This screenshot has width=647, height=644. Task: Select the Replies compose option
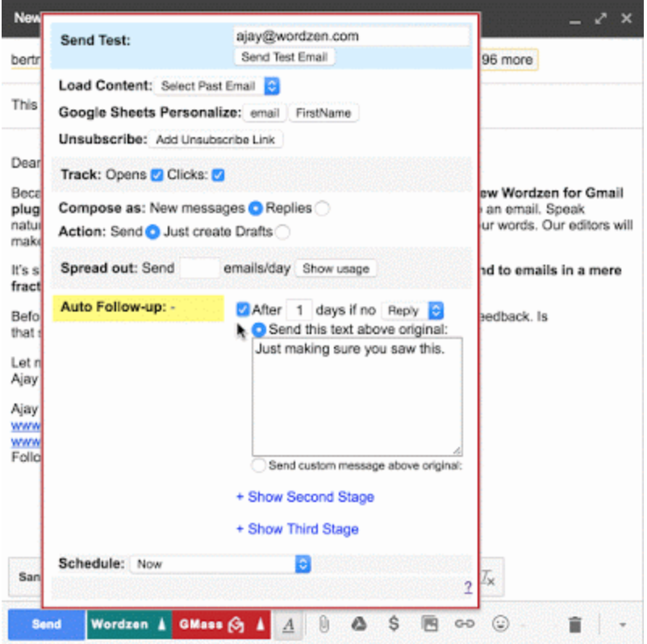[322, 208]
